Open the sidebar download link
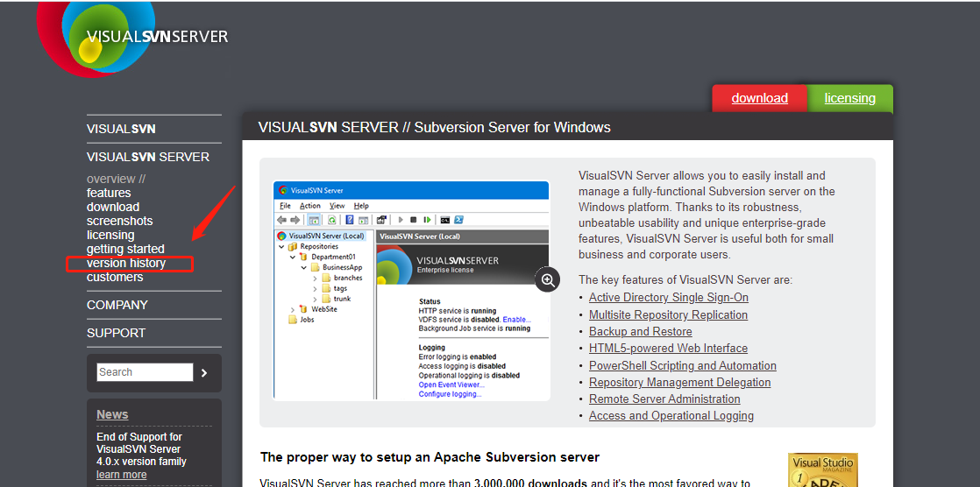 113,207
